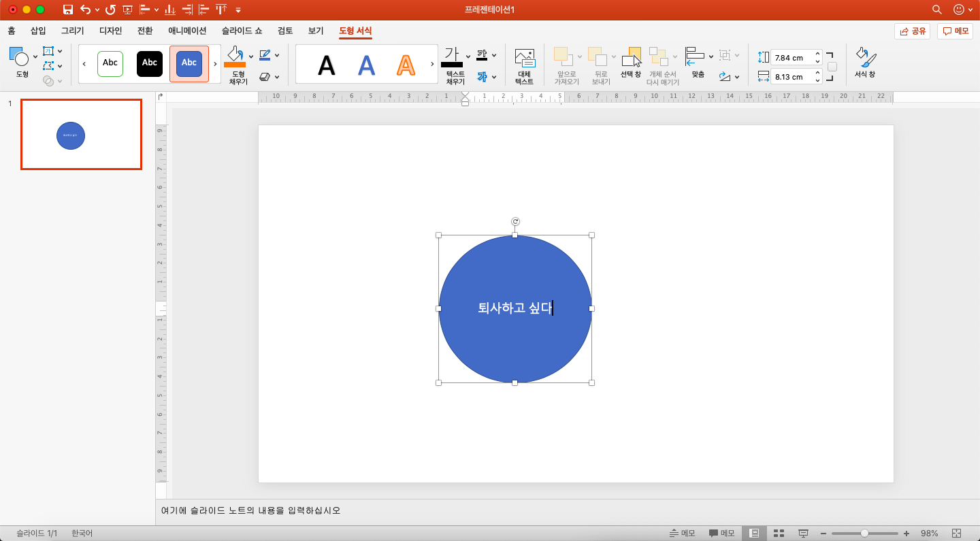
Task: Undo the last action
Action: (x=85, y=10)
